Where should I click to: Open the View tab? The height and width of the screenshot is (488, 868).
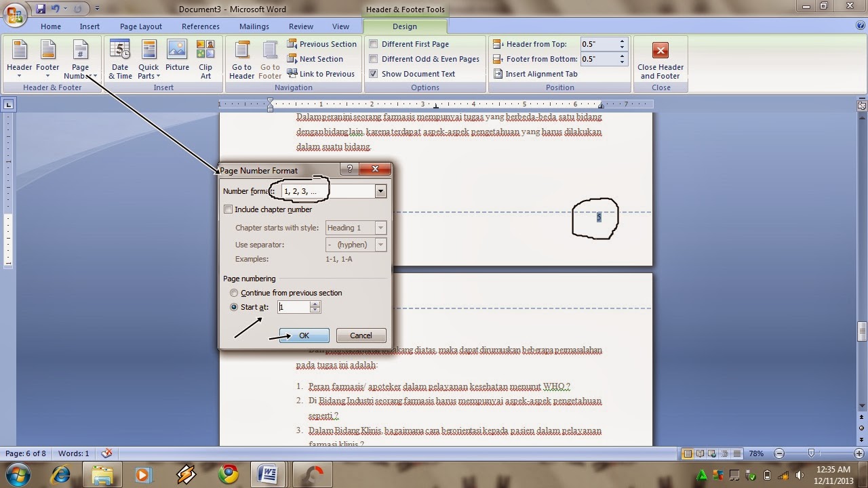(340, 26)
